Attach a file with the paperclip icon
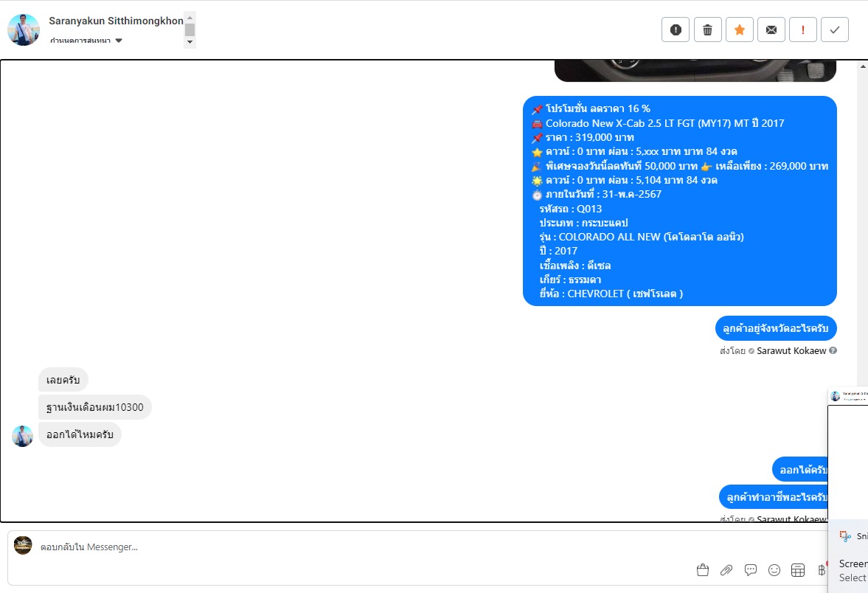Viewport: 868px width, 593px height. point(726,569)
